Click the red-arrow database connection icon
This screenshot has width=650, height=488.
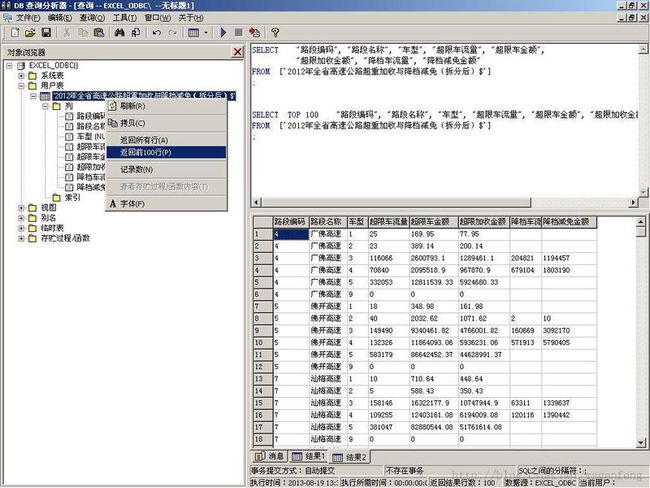[x=255, y=32]
